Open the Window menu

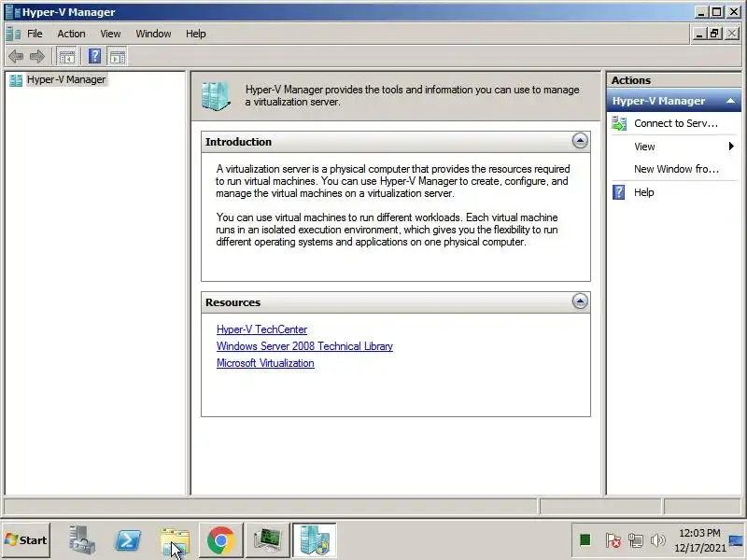click(153, 34)
